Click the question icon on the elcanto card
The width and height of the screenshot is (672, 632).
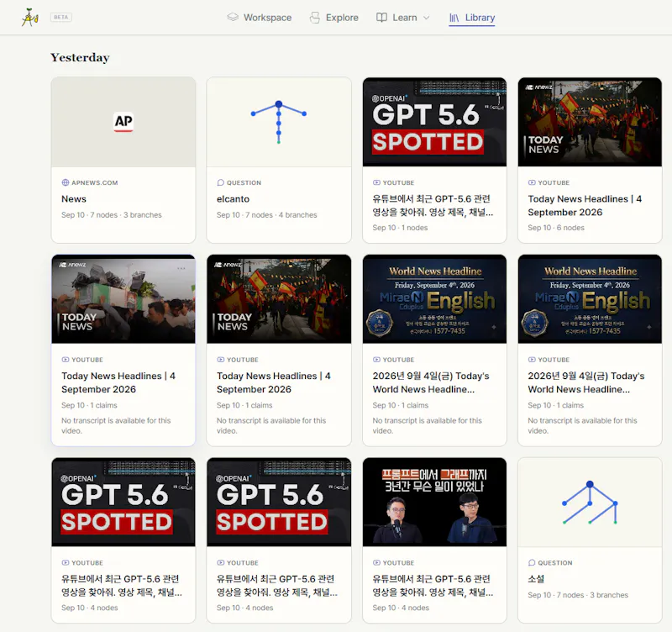click(221, 182)
